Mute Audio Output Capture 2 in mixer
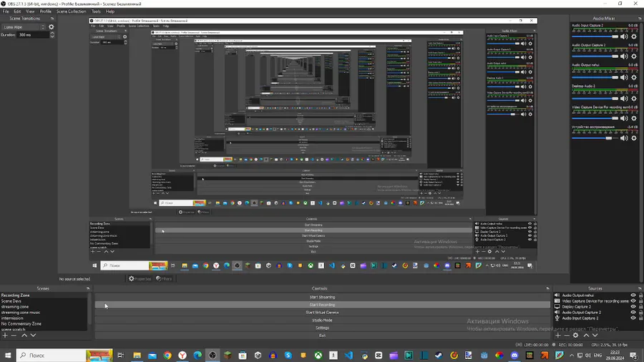This screenshot has width=644, height=362. (624, 57)
